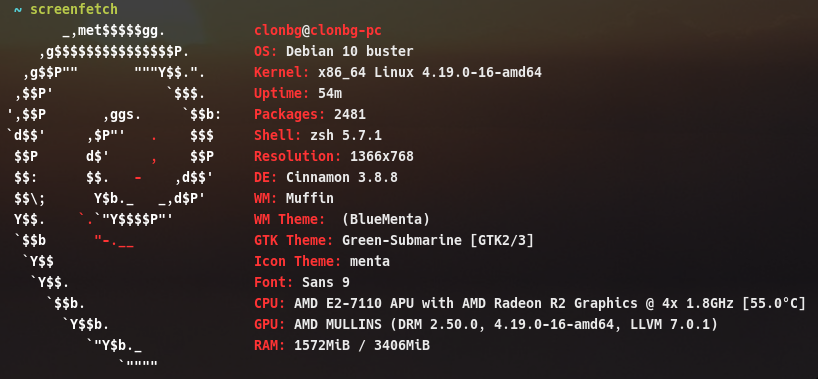This screenshot has height=379, width=818.
Task: Click the Kernel version 4.19.0-16-amd64 text
Action: [x=482, y=72]
